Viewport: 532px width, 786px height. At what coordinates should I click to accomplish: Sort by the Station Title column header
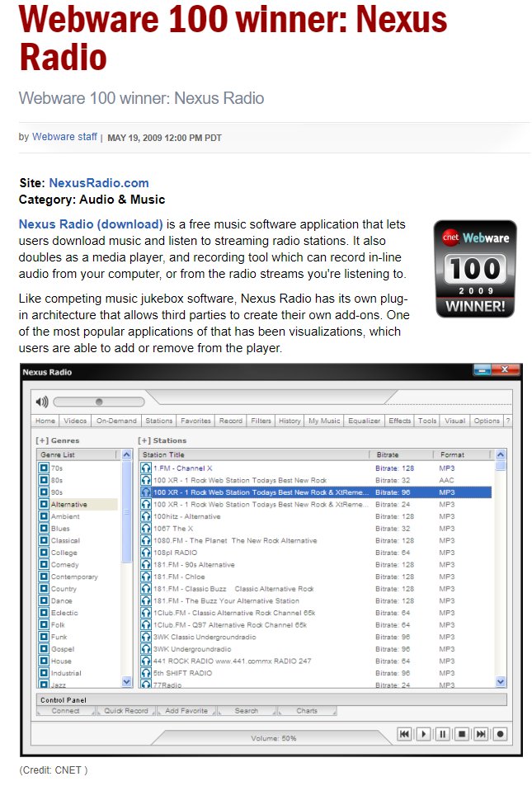pos(254,454)
